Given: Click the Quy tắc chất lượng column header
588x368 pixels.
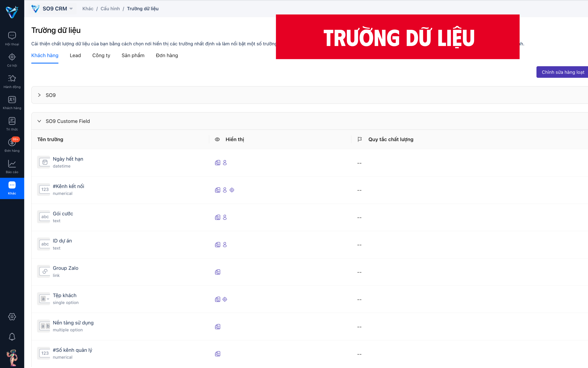Looking at the screenshot, I should [391, 139].
